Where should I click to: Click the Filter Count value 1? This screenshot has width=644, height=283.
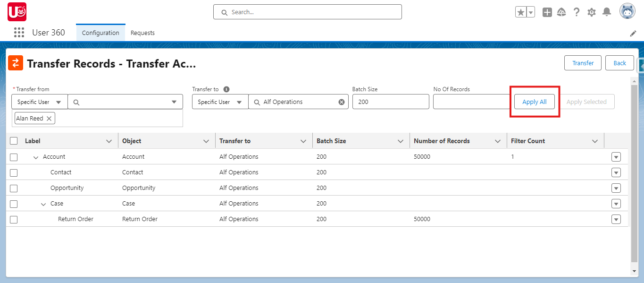pyautogui.click(x=512, y=157)
